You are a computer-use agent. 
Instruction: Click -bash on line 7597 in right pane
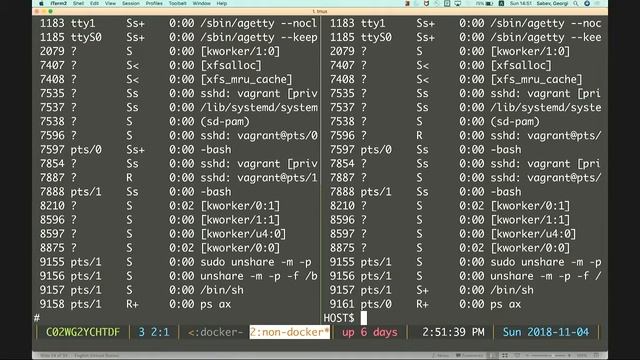505,149
